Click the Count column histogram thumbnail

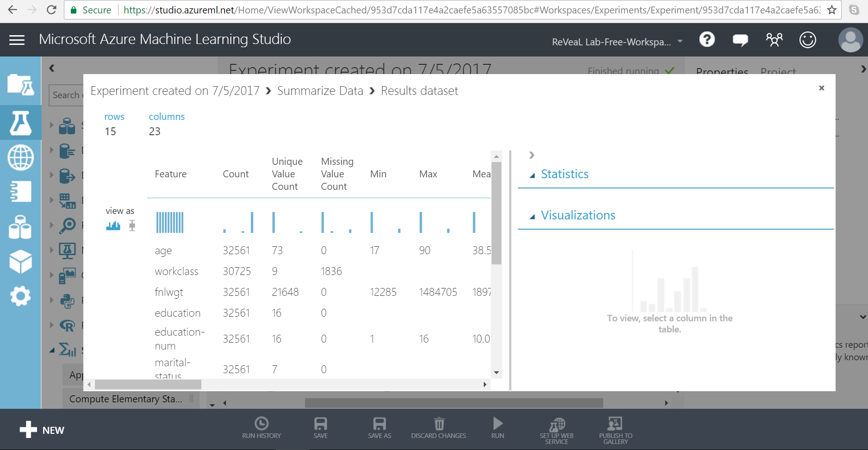(238, 222)
